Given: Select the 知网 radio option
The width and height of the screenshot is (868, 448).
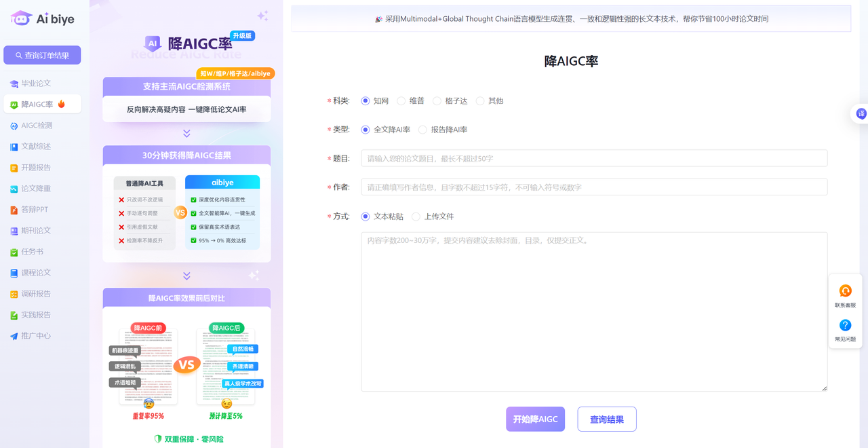Looking at the screenshot, I should (x=366, y=100).
